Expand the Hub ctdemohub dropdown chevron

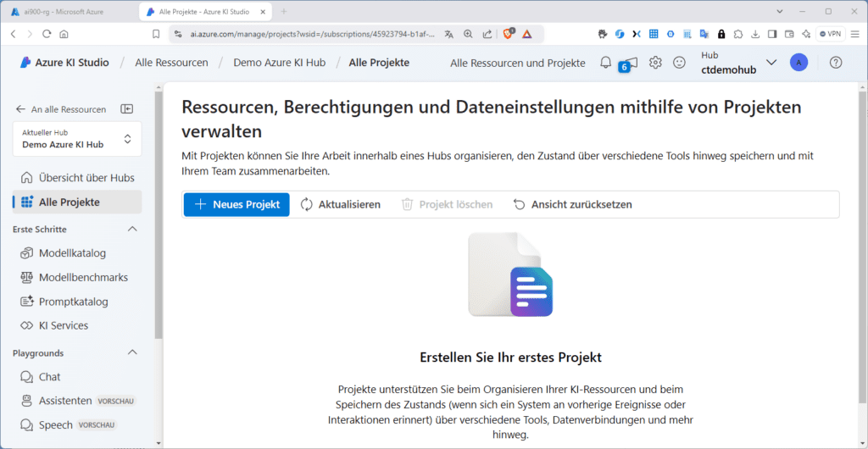(x=771, y=63)
